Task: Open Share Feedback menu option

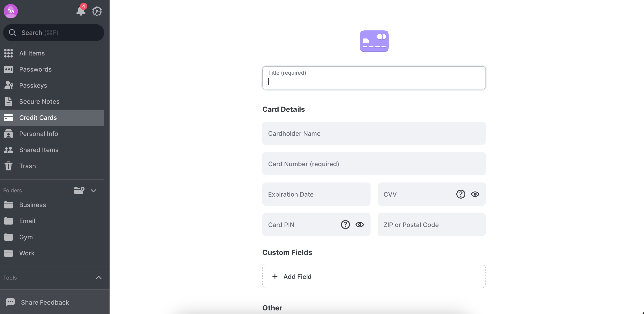Action: (x=45, y=302)
